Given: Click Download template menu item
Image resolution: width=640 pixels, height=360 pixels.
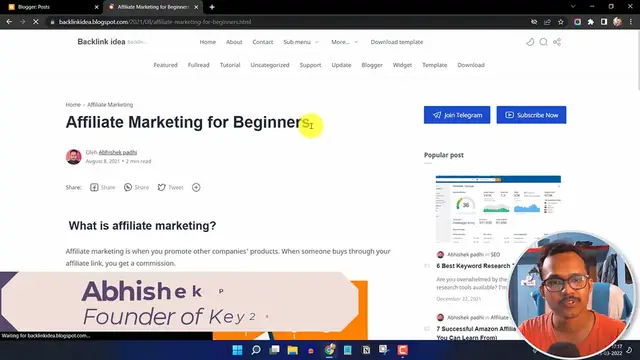Looking at the screenshot, I should coord(397,42).
